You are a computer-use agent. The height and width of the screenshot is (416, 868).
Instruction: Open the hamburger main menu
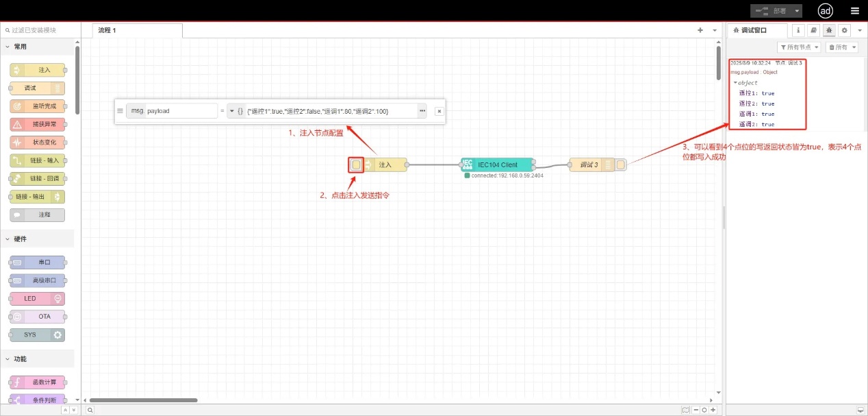point(855,11)
